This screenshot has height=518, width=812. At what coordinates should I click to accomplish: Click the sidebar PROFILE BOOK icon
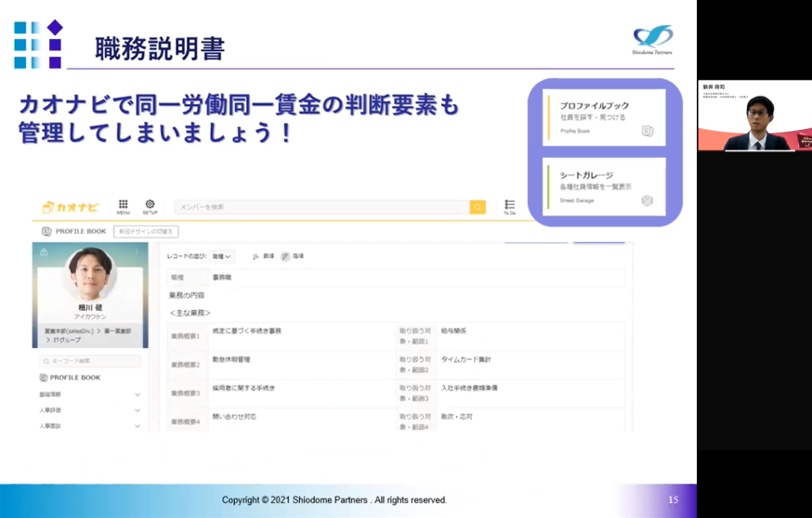44,378
